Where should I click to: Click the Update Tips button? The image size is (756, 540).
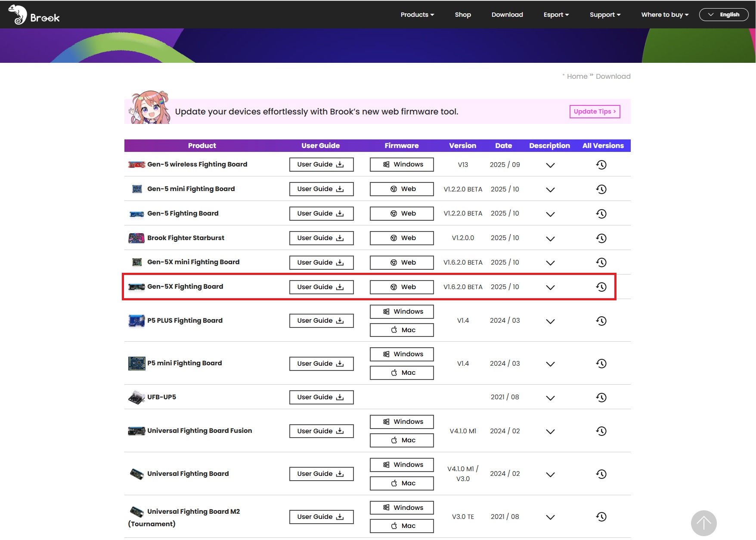(x=595, y=111)
